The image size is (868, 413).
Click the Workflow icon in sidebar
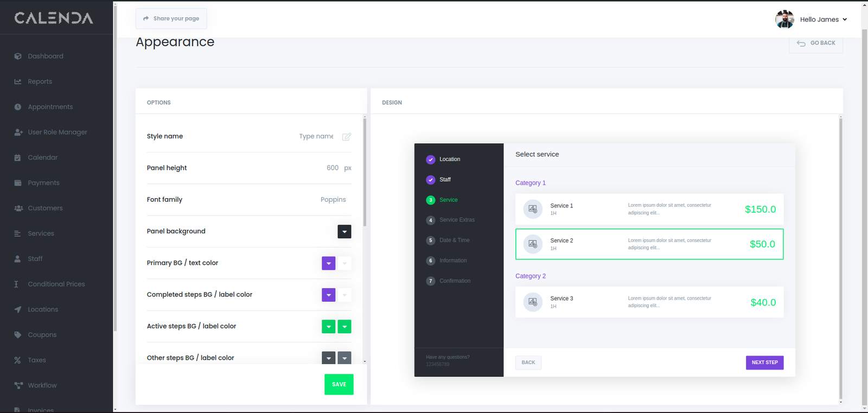click(18, 385)
